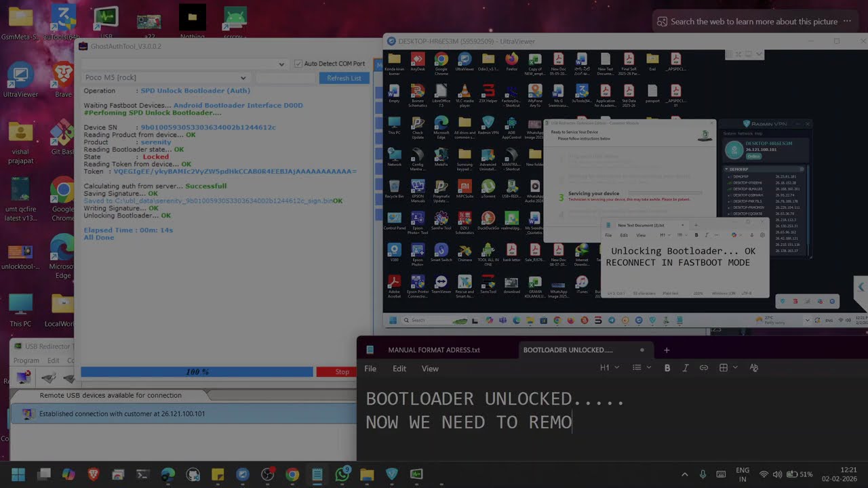Screen dimensions: 868x488
Task: Click Refresh List in GhostAuthTool
Action: [344, 78]
